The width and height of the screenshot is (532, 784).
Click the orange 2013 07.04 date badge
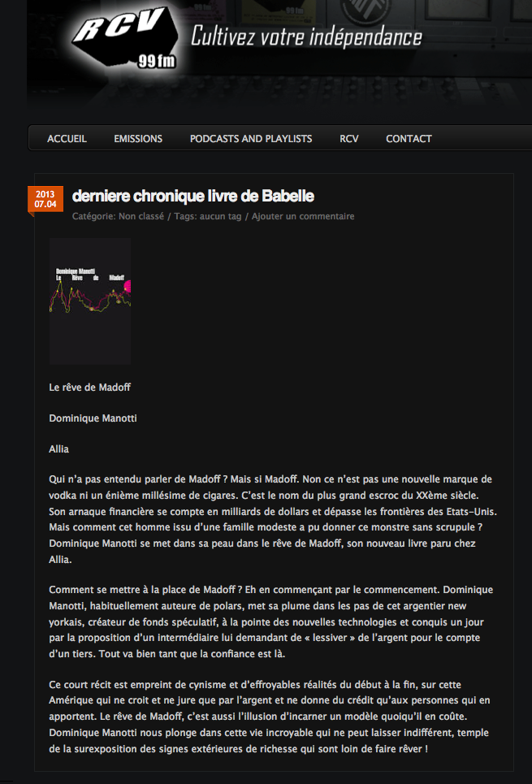(x=45, y=199)
